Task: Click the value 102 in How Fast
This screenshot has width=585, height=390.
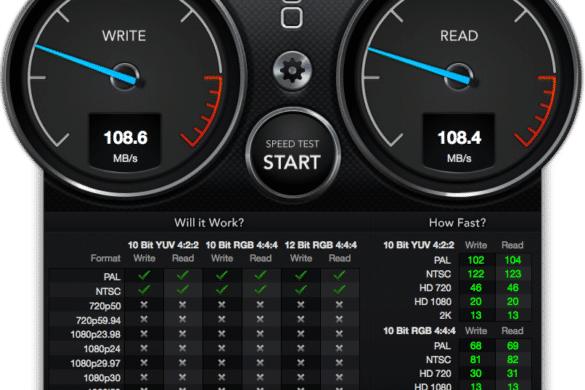Action: pos(476,260)
